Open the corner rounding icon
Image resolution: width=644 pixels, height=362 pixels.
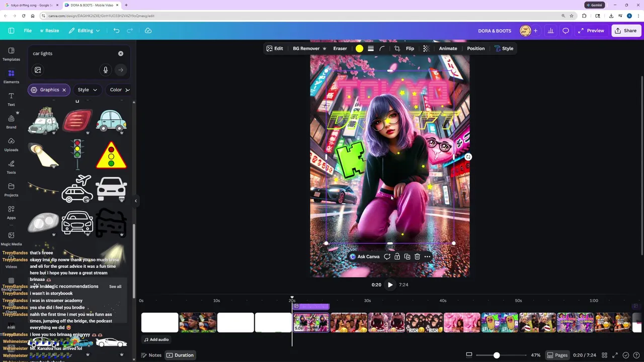coord(382,48)
